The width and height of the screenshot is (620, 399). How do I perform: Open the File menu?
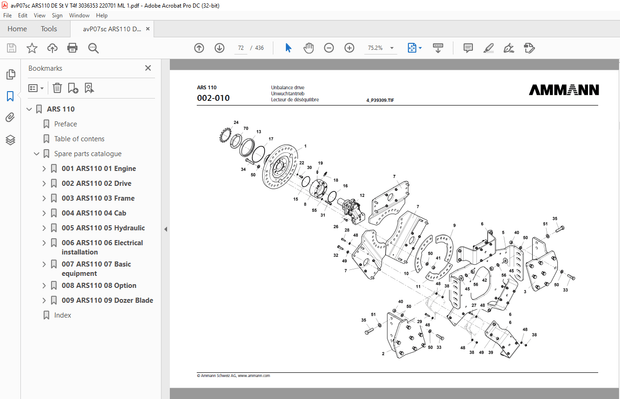click(8, 15)
